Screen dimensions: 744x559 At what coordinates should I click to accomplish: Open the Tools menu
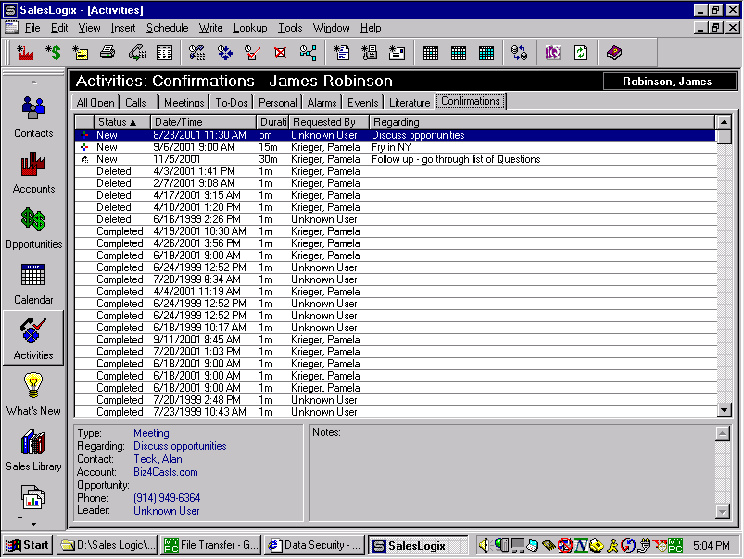[x=290, y=28]
